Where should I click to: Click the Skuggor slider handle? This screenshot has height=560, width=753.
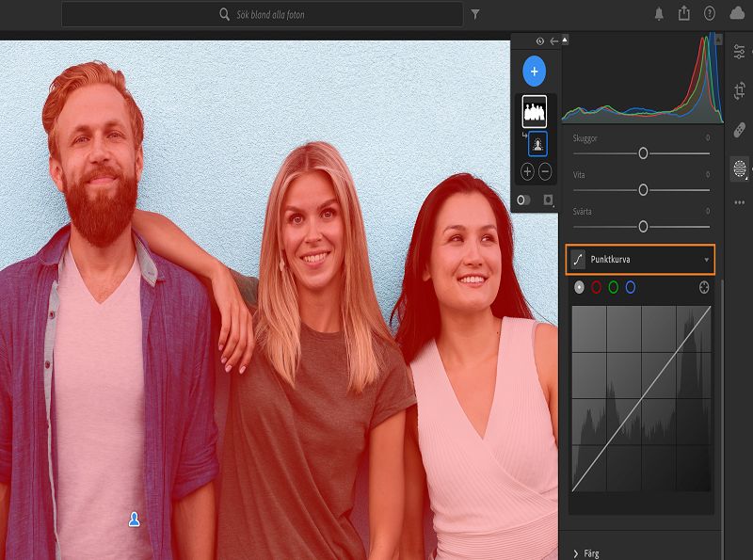click(644, 152)
